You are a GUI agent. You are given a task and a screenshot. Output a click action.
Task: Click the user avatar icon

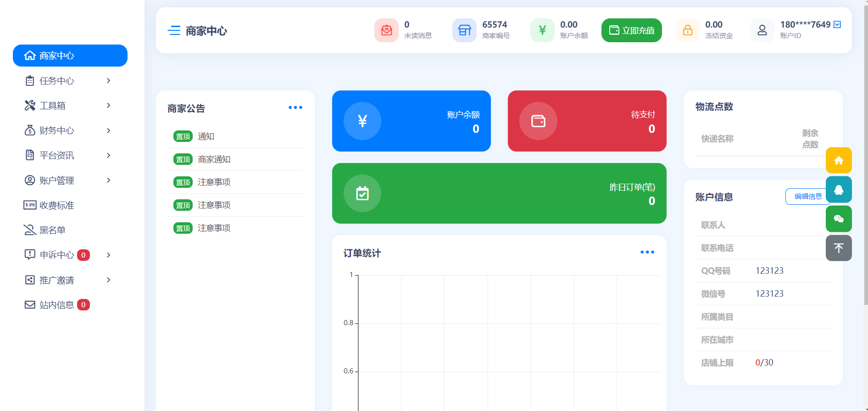tap(762, 30)
